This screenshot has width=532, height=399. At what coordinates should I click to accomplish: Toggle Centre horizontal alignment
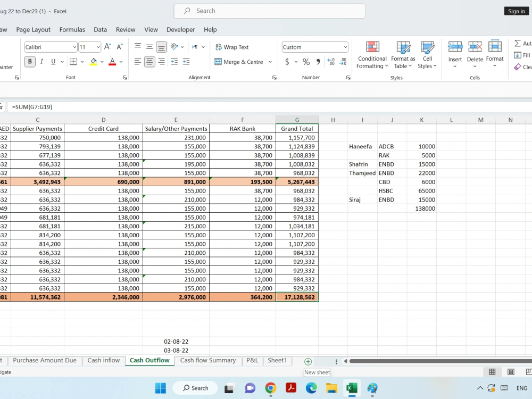pos(149,61)
